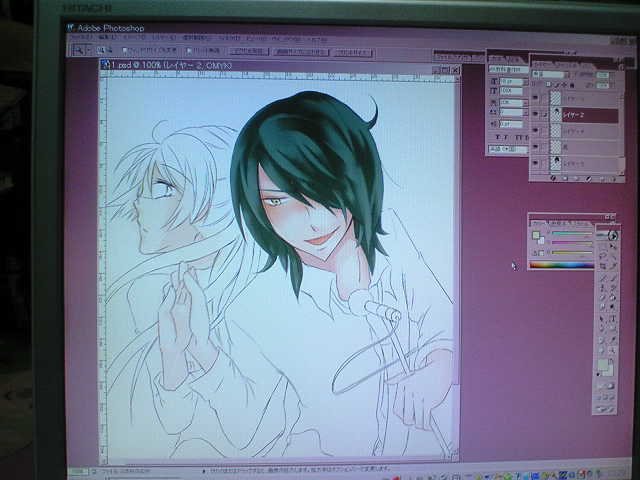The width and height of the screenshot is (640, 480).
Task: Select the Shape tool in the toolbox
Action: pos(613,328)
